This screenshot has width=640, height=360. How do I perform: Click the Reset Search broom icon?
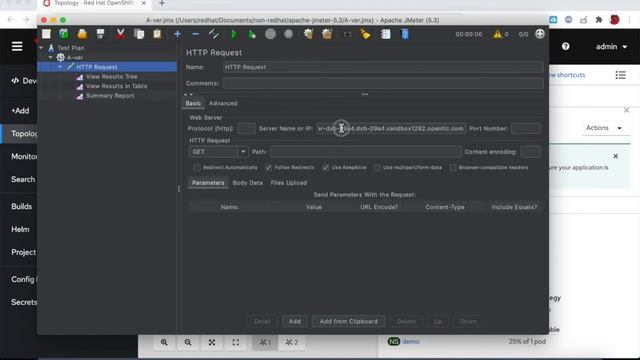click(365, 34)
